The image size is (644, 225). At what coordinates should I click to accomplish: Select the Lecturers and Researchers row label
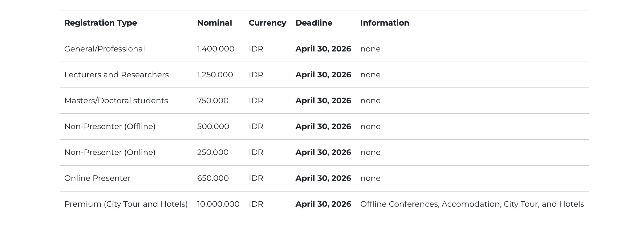tap(116, 75)
